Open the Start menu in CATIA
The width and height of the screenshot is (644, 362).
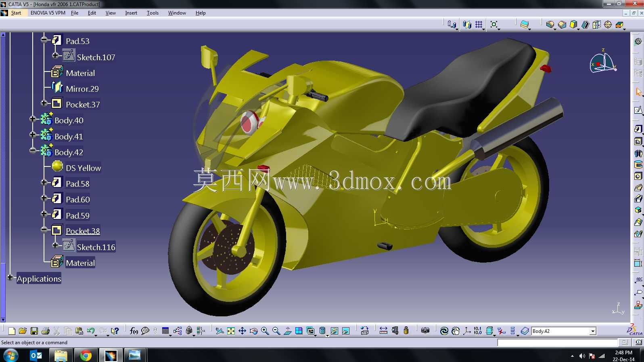(16, 13)
